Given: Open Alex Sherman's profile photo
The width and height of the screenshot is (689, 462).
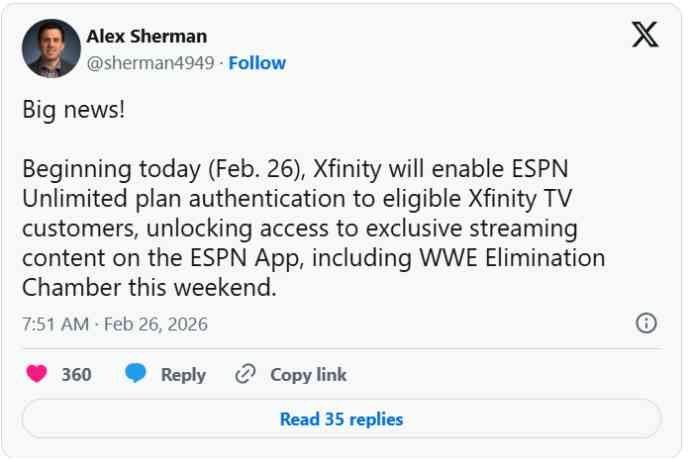Looking at the screenshot, I should pyautogui.click(x=50, y=48).
